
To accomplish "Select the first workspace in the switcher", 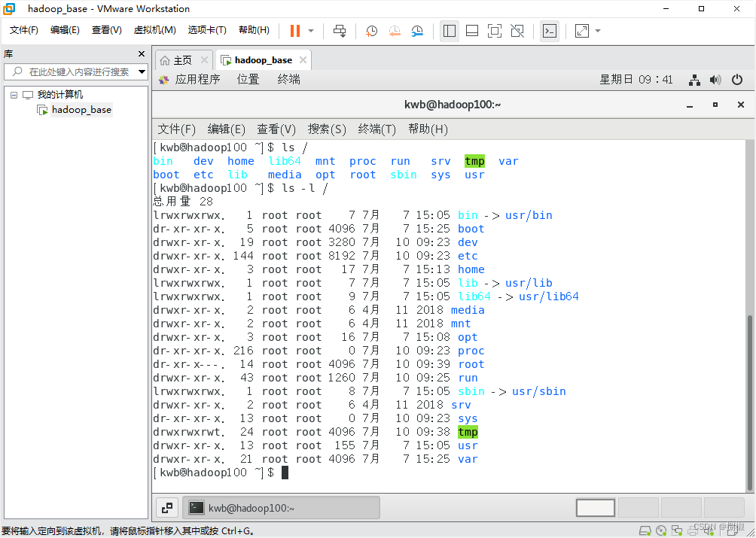I will pos(596,508).
